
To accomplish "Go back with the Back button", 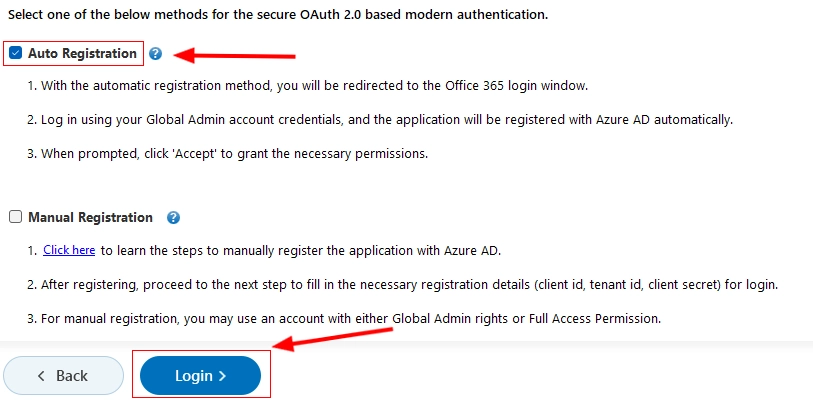I will (x=63, y=376).
